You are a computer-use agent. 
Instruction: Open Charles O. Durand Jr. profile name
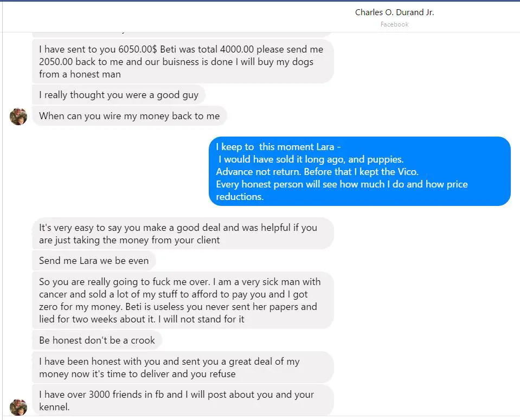coord(394,12)
